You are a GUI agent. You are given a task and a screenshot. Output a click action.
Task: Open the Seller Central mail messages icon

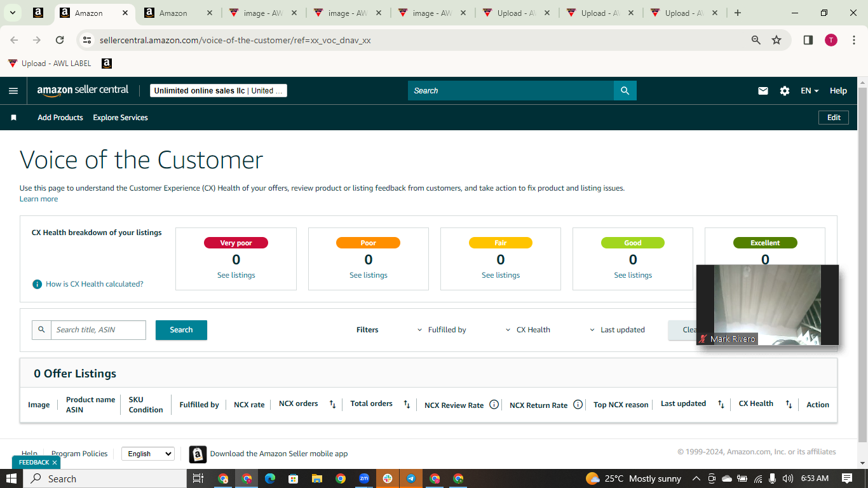click(x=763, y=91)
